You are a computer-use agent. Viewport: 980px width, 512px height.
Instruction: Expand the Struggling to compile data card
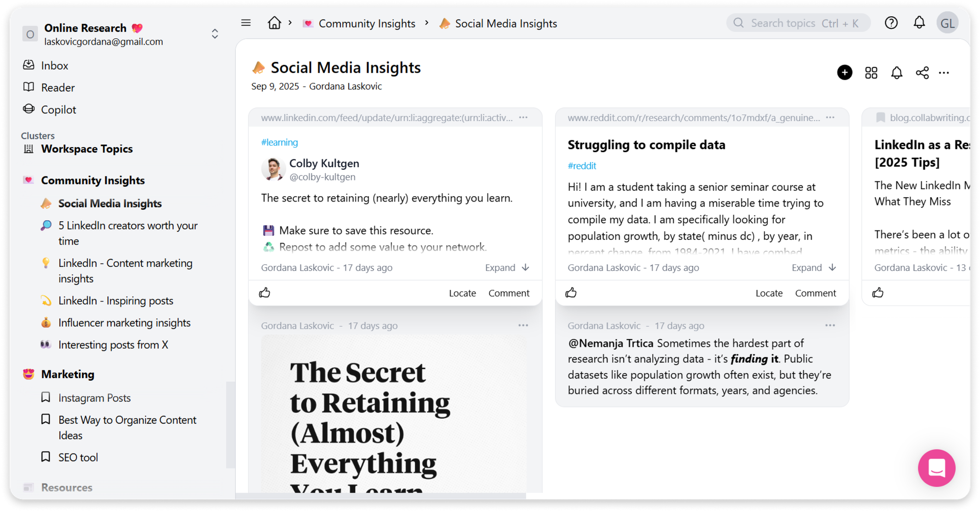click(x=814, y=267)
